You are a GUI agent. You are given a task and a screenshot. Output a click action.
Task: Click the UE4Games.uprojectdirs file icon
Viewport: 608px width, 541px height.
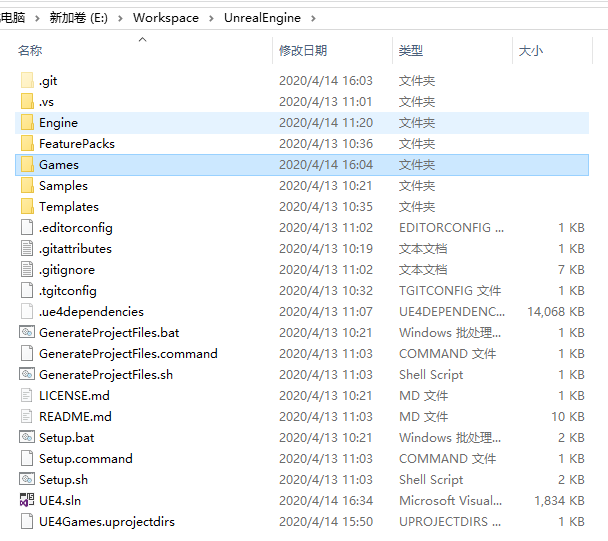[x=27, y=521]
